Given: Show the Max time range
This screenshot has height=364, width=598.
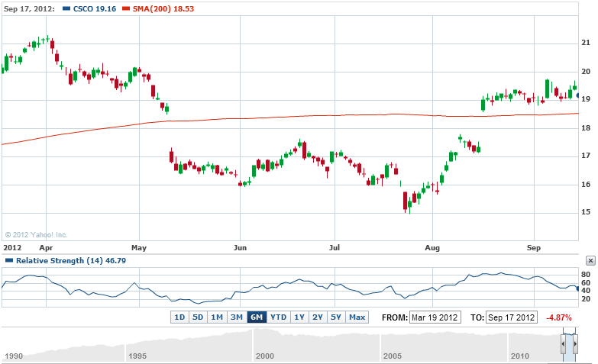Looking at the screenshot, I should (x=357, y=317).
